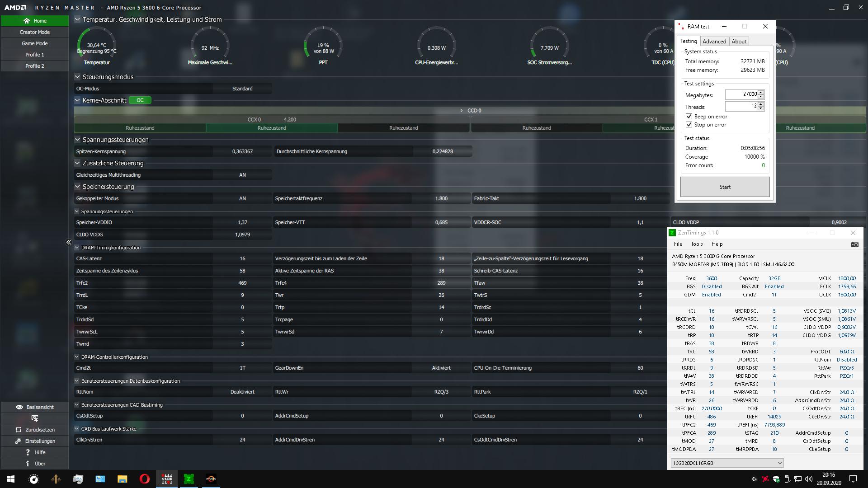This screenshot has height=488, width=868.
Task: Click the screenshot camera icon in ZenTimings
Action: (x=856, y=244)
